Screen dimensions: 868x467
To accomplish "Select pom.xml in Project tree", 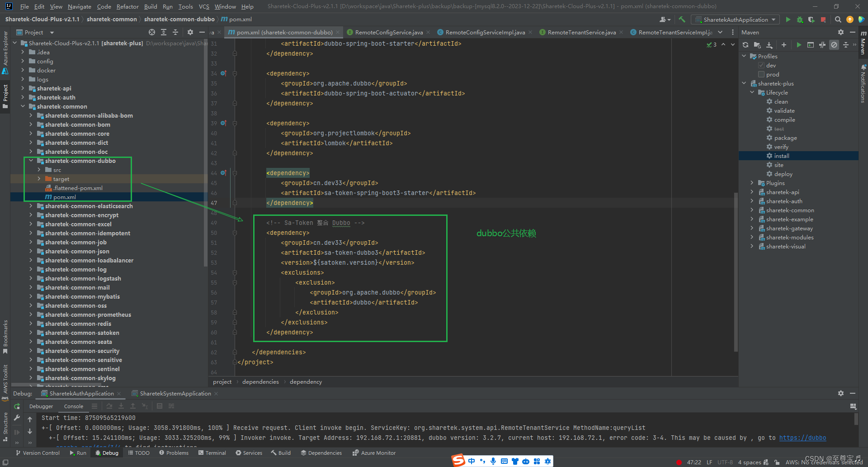I will click(x=65, y=197).
